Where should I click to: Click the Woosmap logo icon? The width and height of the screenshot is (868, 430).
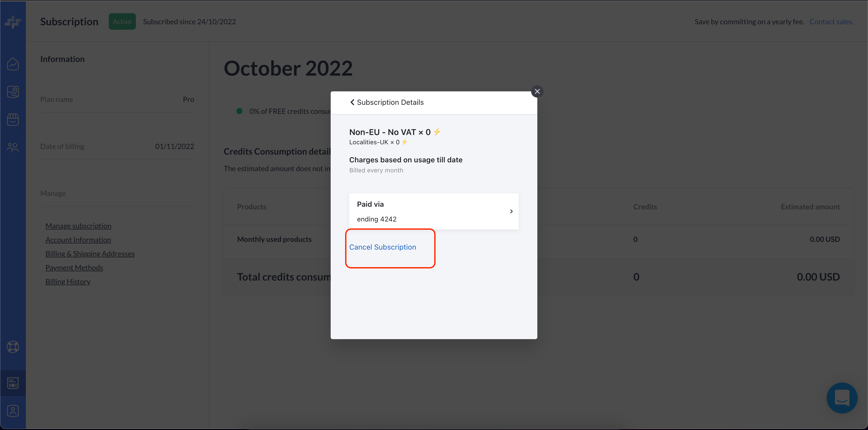pyautogui.click(x=13, y=22)
